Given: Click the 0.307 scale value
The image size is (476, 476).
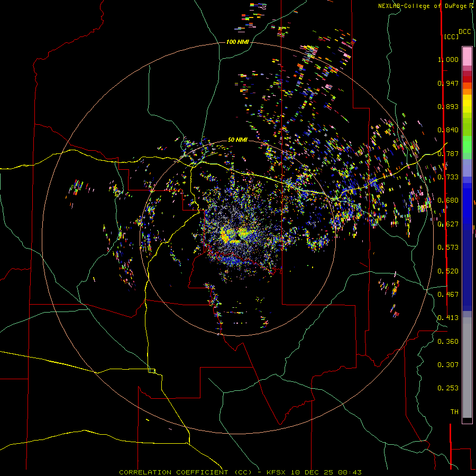Looking at the screenshot, I should click(448, 365).
